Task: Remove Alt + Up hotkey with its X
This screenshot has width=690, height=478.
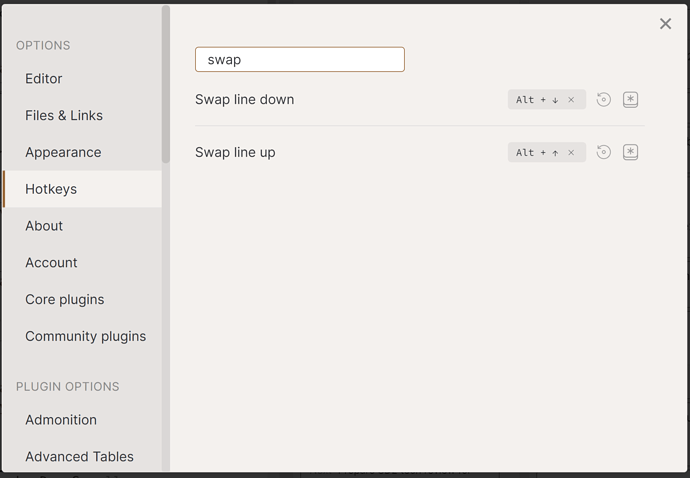Action: [x=571, y=153]
